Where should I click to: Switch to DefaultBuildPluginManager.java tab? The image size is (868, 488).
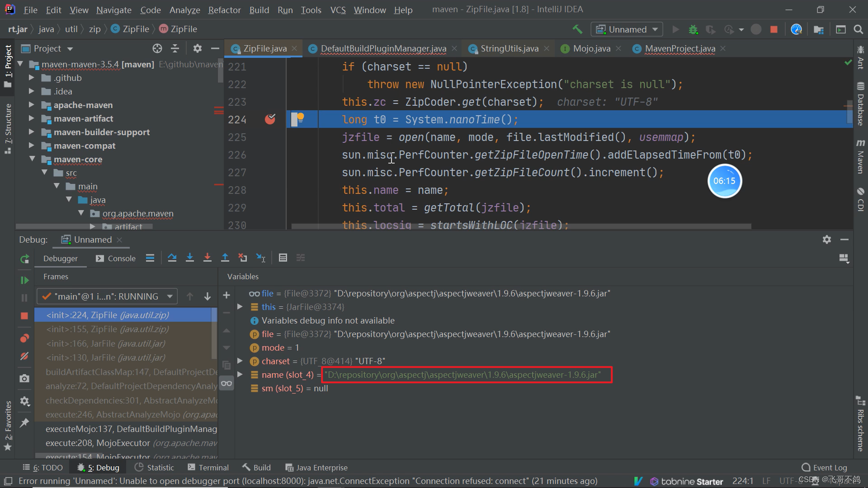tap(383, 48)
